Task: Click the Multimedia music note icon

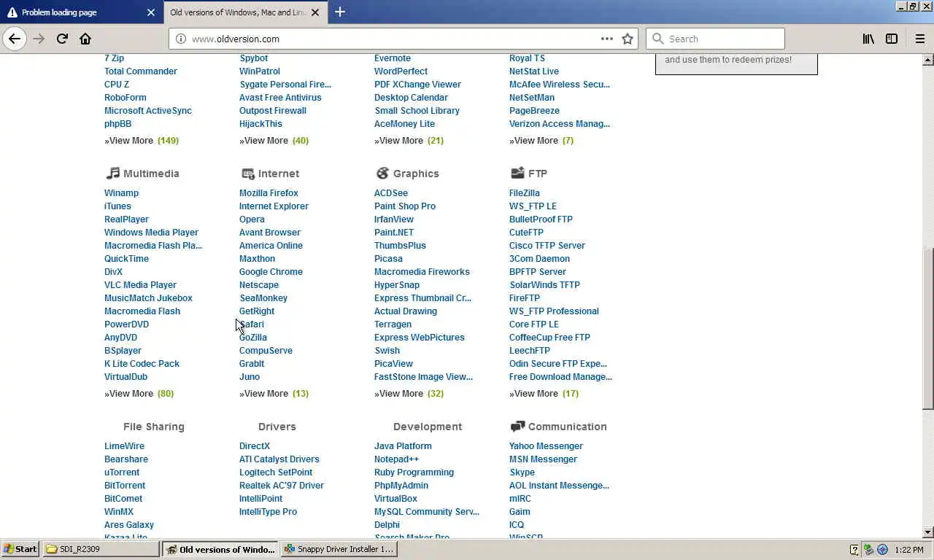Action: (112, 173)
